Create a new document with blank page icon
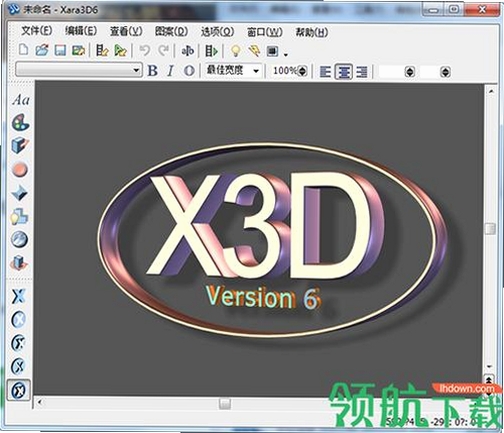The height and width of the screenshot is (433, 504). point(23,50)
